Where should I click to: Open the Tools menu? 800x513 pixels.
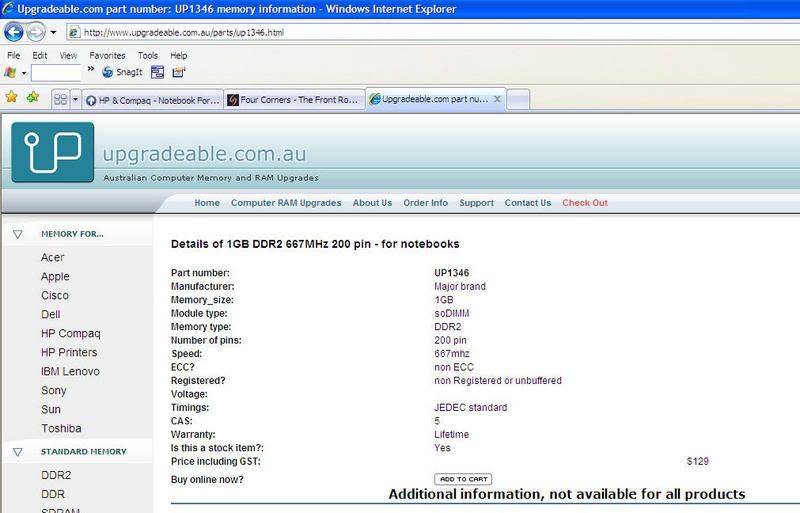coord(147,55)
